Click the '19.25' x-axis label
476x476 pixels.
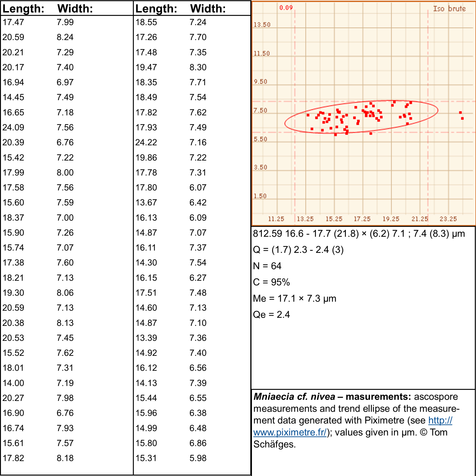pos(391,219)
